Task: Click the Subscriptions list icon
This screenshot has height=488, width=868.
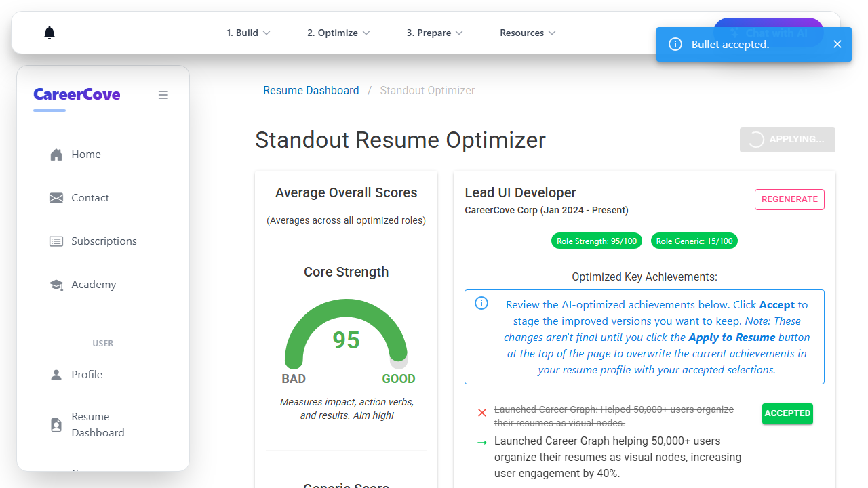Action: click(56, 241)
